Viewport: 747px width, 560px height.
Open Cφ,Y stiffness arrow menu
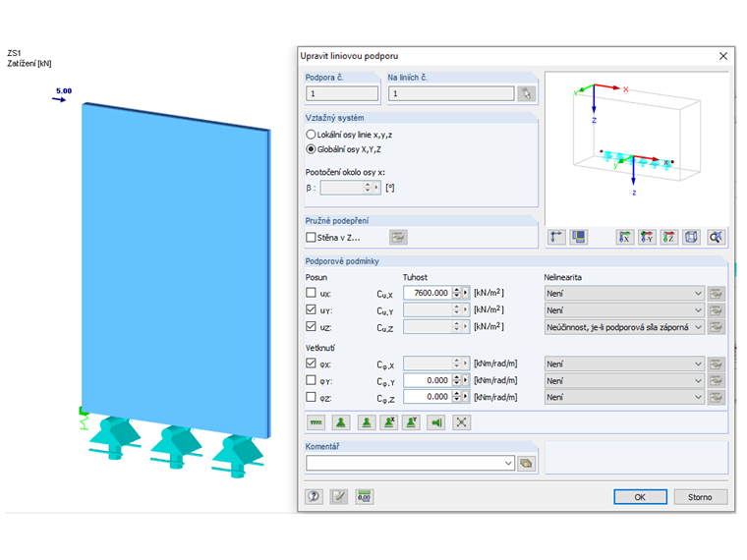pos(466,380)
